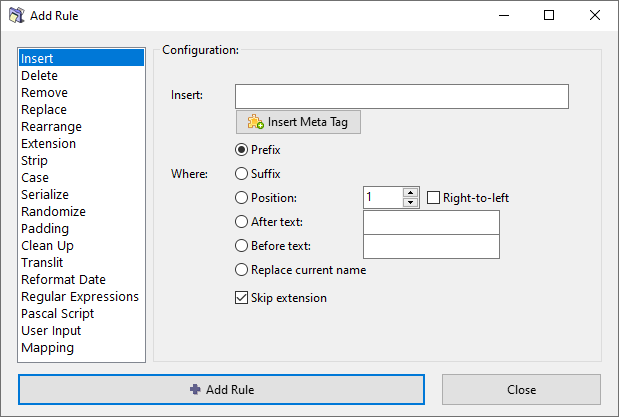Open the Pascal Script rule
Screen dimensions: 619x417
pyautogui.click(x=81, y=313)
